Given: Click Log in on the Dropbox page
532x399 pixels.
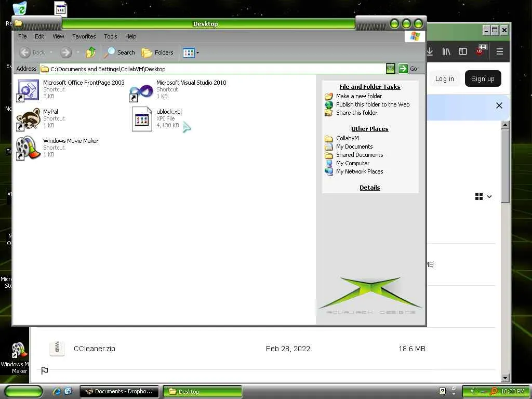Looking at the screenshot, I should point(445,79).
